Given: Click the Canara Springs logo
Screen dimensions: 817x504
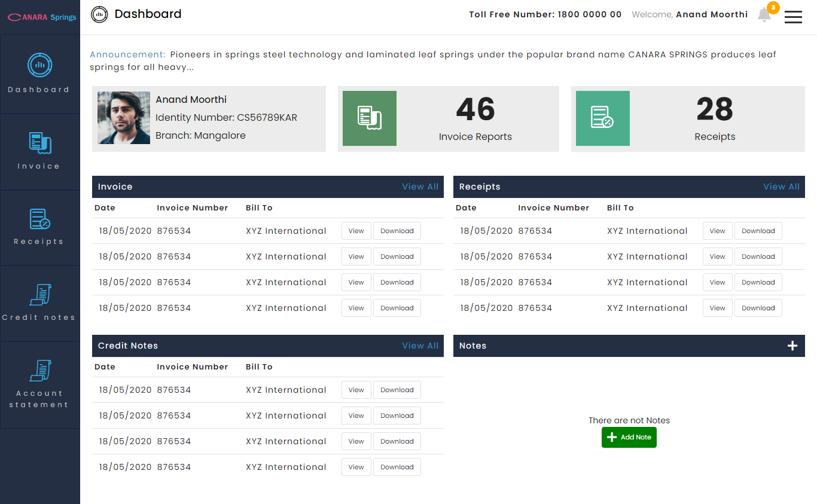Looking at the screenshot, I should [x=41, y=17].
